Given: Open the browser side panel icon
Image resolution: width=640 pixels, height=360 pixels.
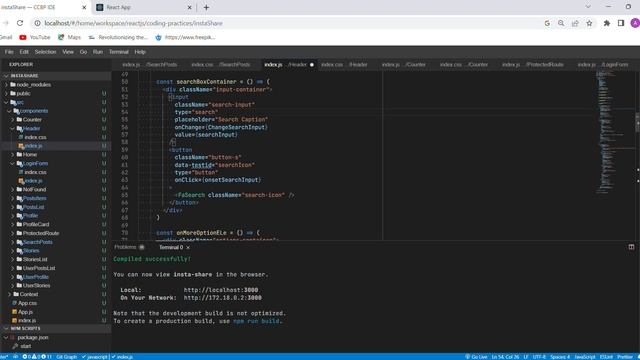Looking at the screenshot, I should pos(621,23).
